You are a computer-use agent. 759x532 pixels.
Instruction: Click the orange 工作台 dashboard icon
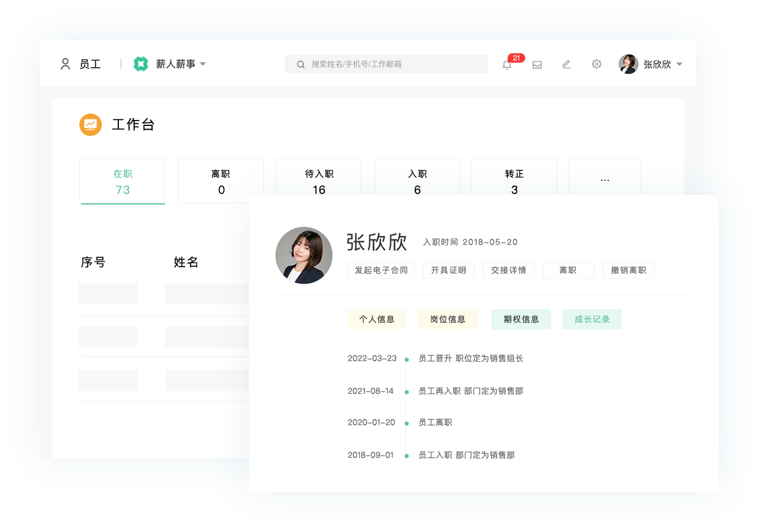[x=91, y=125]
